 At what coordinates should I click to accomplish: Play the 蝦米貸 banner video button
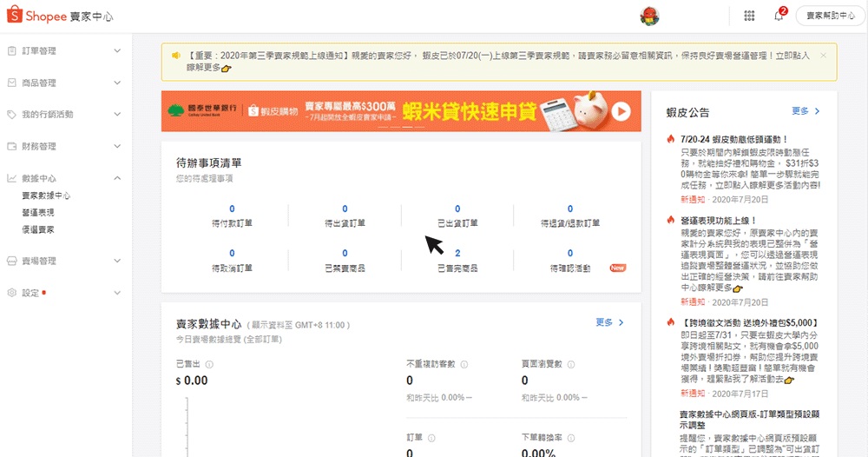[621, 111]
